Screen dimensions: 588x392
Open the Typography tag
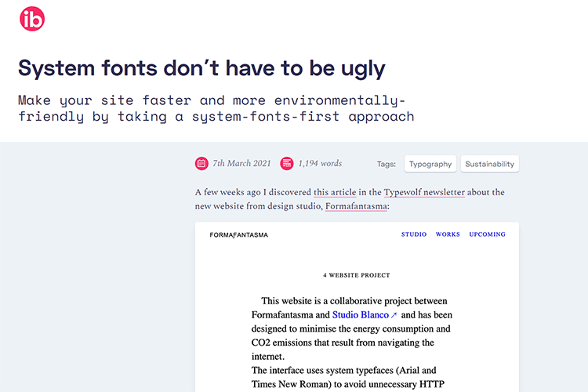click(430, 164)
